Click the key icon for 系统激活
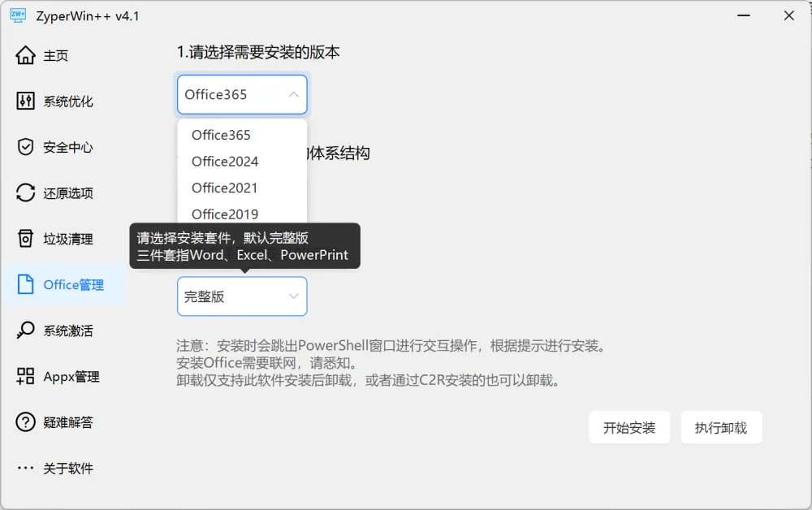This screenshot has height=510, width=812. [x=25, y=331]
